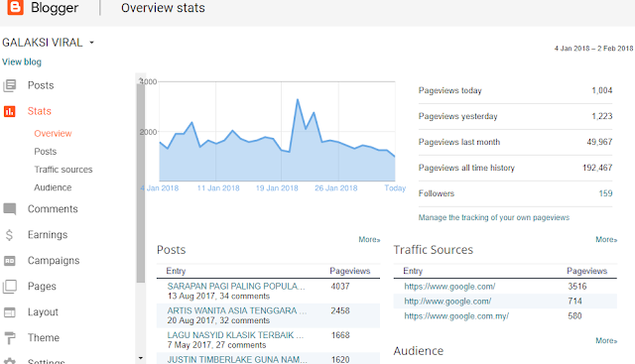Click the 3516 pageviews cell in Traffic Sources
This screenshot has height=364, width=635.
click(x=577, y=287)
